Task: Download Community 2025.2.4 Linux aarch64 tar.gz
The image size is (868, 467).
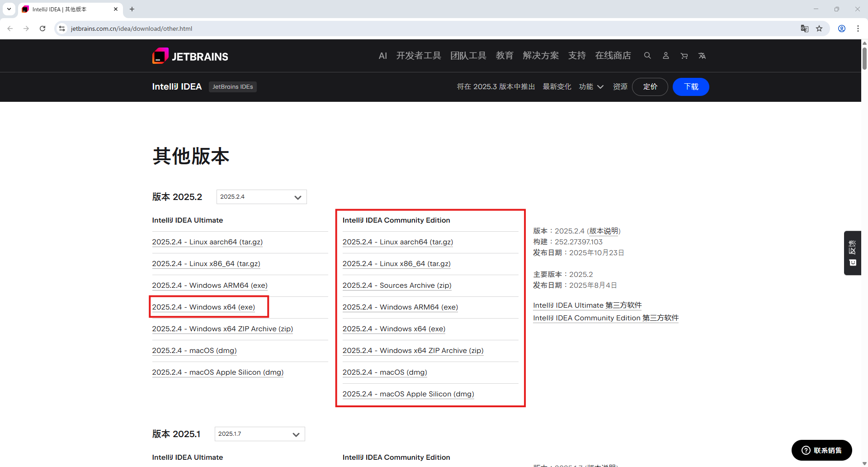Action: click(398, 242)
